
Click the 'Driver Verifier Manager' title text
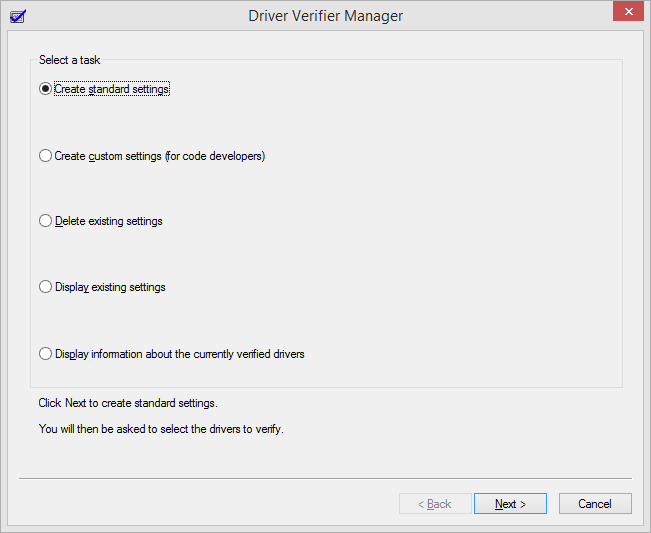click(325, 16)
